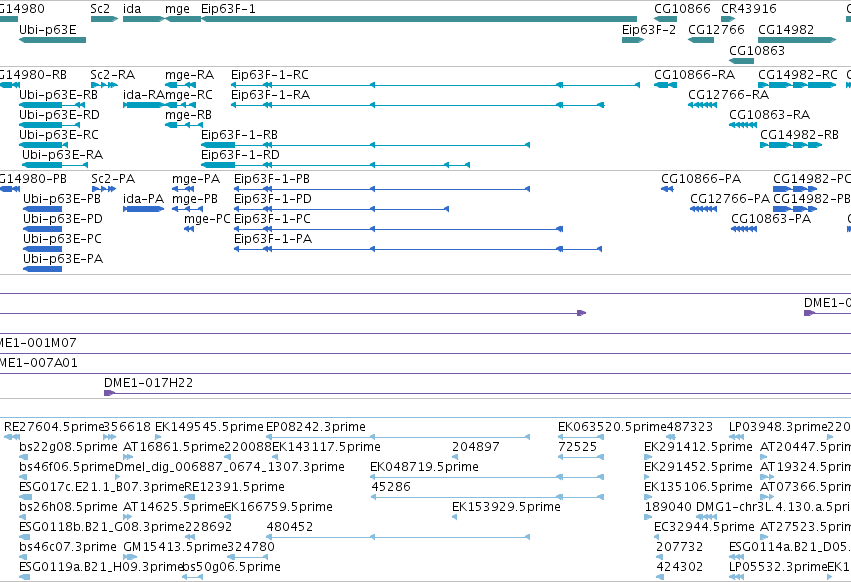Click cDNA 72525 label
The height and width of the screenshot is (582, 851).
(x=577, y=447)
